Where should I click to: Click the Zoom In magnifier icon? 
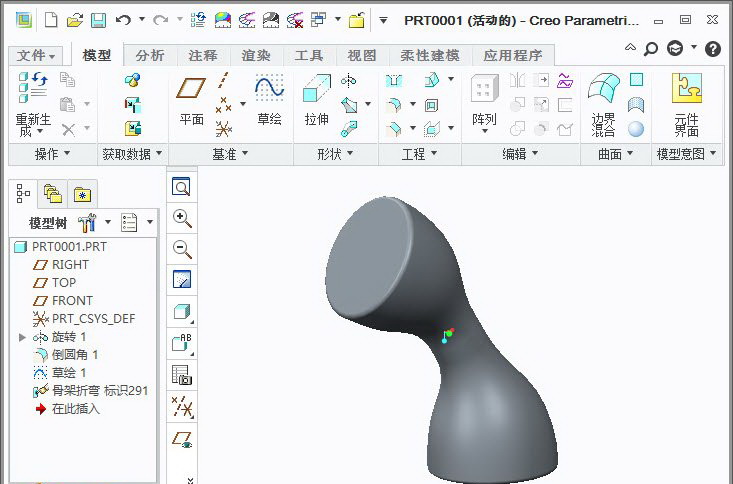pos(182,219)
